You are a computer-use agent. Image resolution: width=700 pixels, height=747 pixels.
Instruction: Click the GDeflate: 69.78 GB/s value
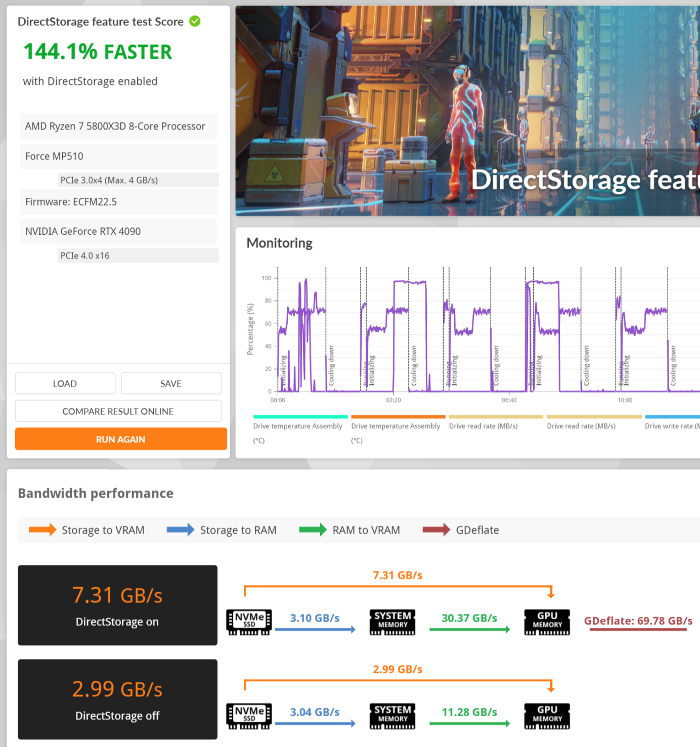pos(638,621)
